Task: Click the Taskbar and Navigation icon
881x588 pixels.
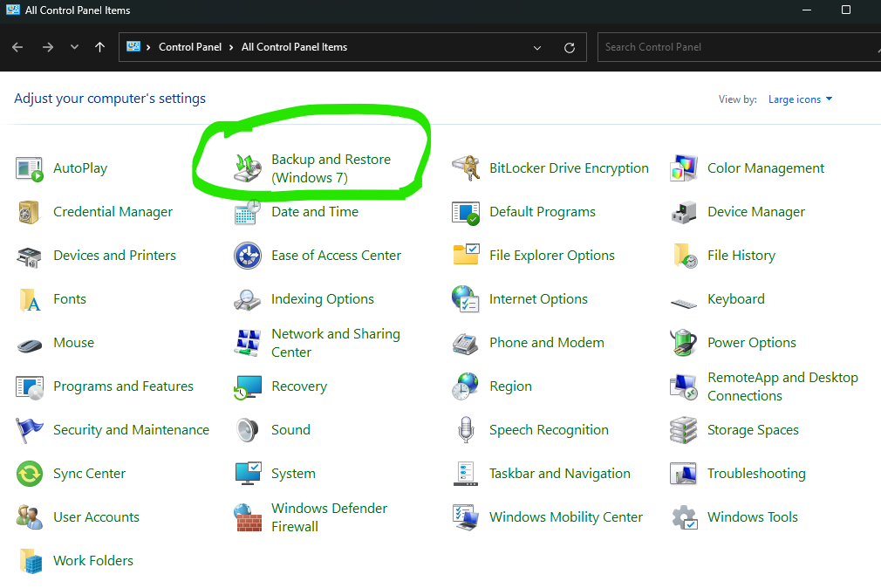Action: pyautogui.click(x=466, y=474)
